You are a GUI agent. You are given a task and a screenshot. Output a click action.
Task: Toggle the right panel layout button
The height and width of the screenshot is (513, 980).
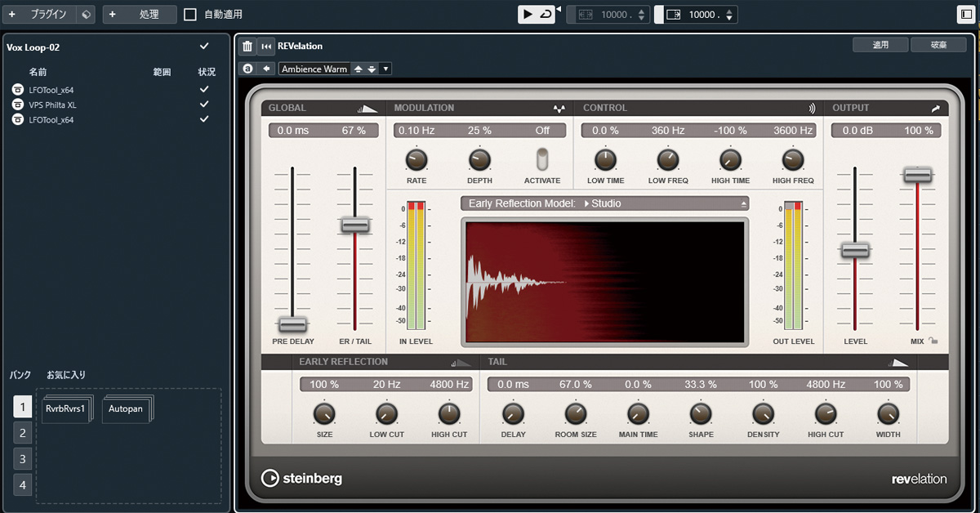coord(964,15)
